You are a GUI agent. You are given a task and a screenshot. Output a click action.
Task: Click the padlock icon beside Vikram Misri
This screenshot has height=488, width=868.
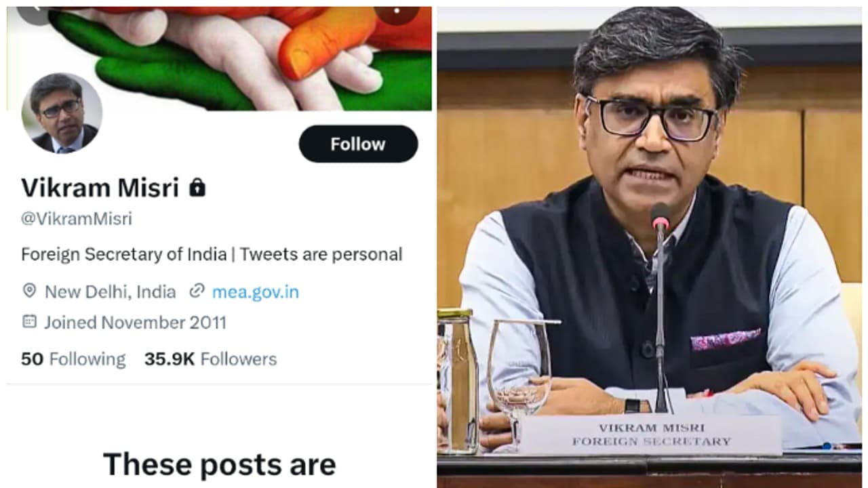(197, 188)
